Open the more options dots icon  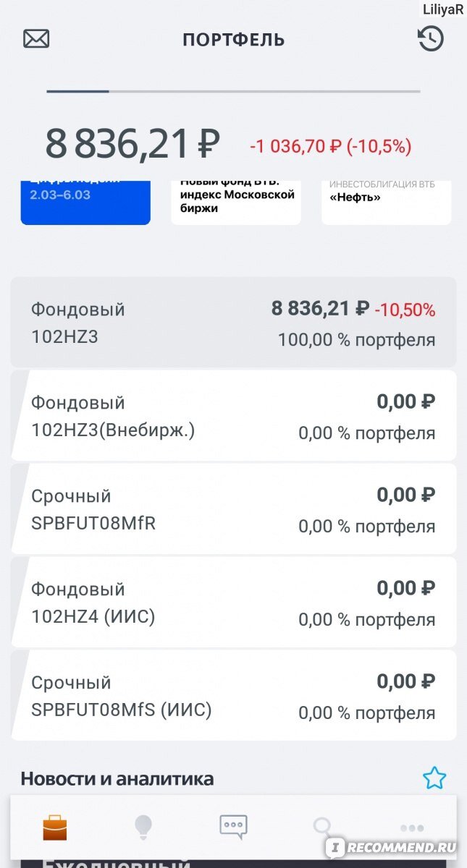click(411, 827)
